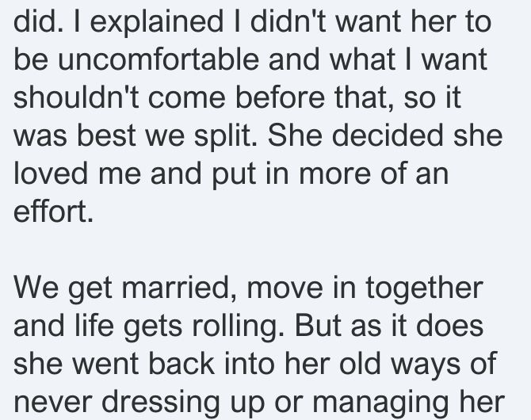The image size is (531, 420).
Task: Click the word "loved" in the paragraph
Action: (x=51, y=173)
